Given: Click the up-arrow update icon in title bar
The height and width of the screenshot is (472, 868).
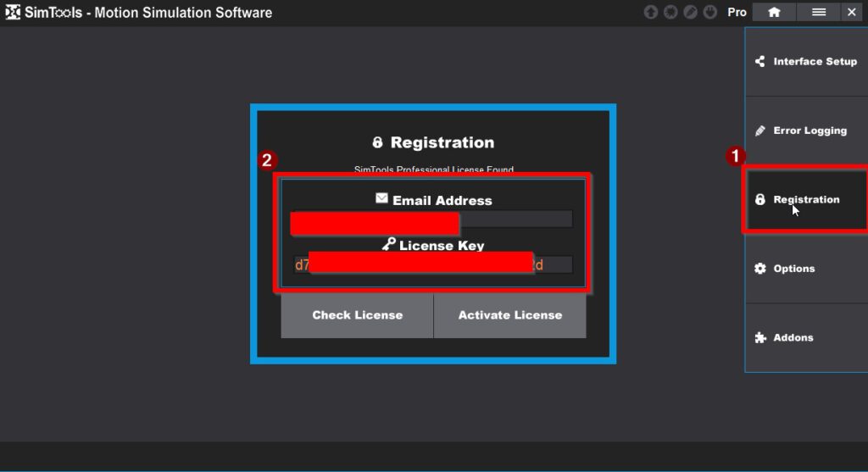Looking at the screenshot, I should (x=650, y=12).
